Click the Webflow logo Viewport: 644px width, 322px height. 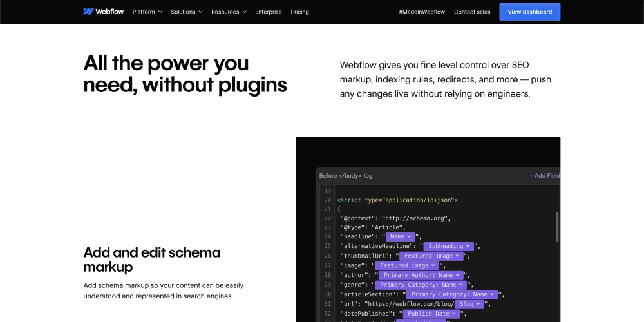pyautogui.click(x=103, y=12)
